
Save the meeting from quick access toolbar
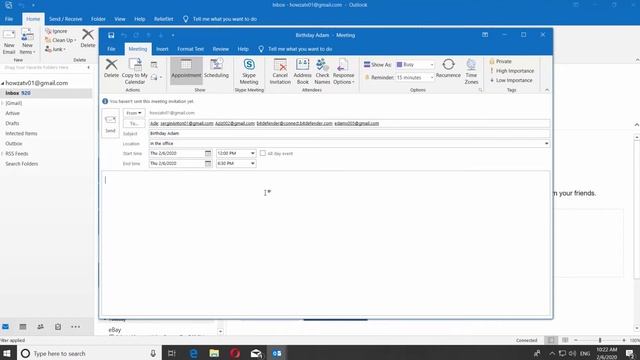pos(111,35)
